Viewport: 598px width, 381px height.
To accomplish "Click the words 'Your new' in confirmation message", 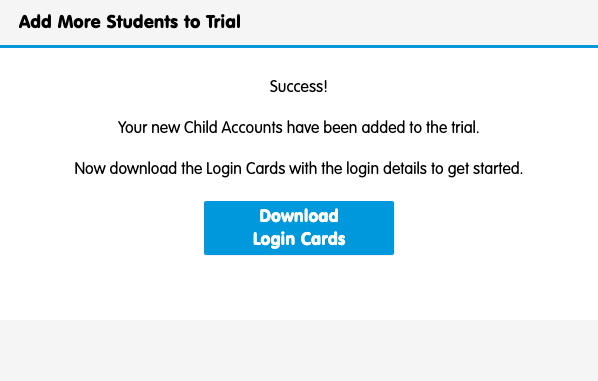I will tap(149, 127).
